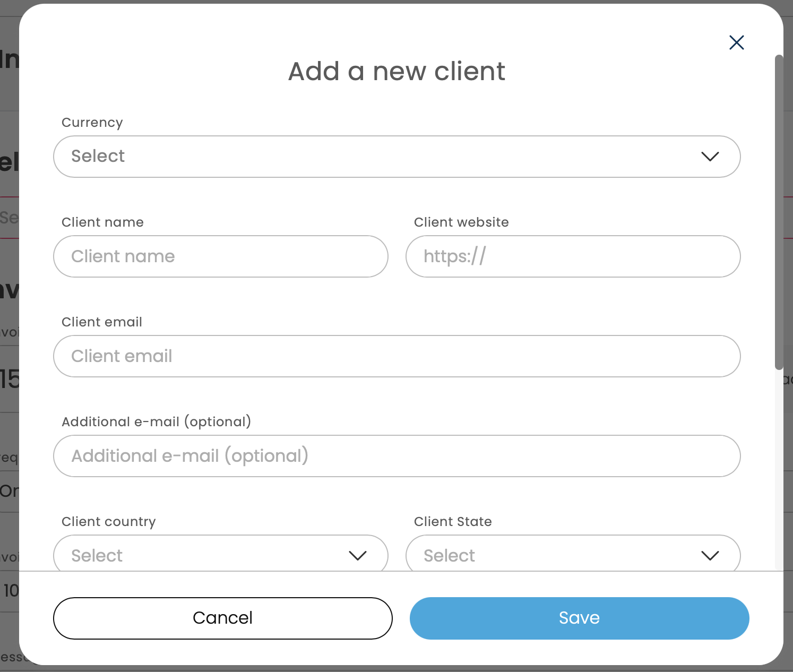Click the Currency field label
Image resolution: width=793 pixels, height=672 pixels.
(92, 123)
